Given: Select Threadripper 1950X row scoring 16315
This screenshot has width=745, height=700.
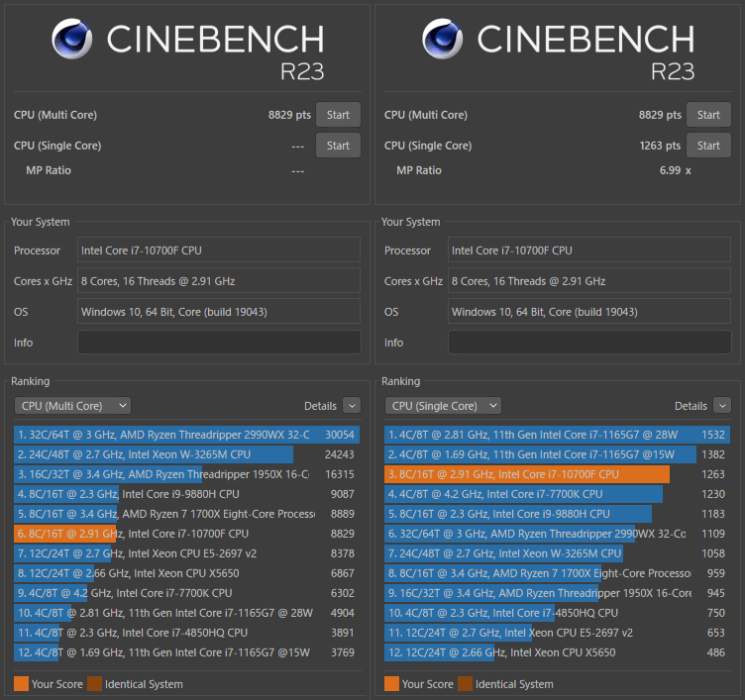Looking at the screenshot, I should coord(186,474).
